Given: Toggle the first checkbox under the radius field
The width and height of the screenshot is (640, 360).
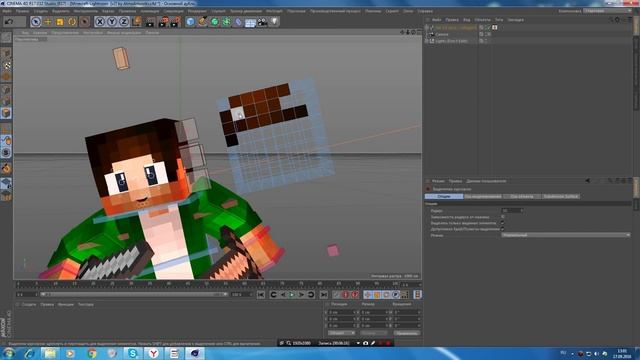Looking at the screenshot, I should pos(503,217).
